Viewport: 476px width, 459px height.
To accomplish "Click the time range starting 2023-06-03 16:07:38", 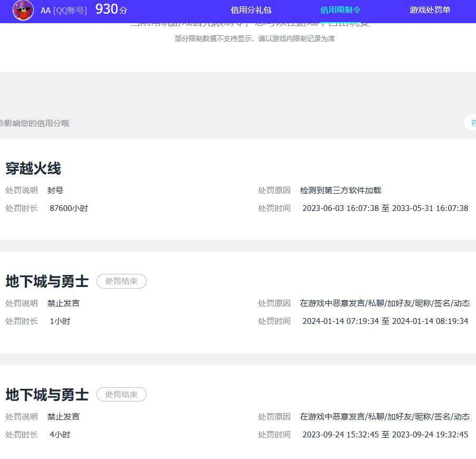I will click(x=385, y=208).
